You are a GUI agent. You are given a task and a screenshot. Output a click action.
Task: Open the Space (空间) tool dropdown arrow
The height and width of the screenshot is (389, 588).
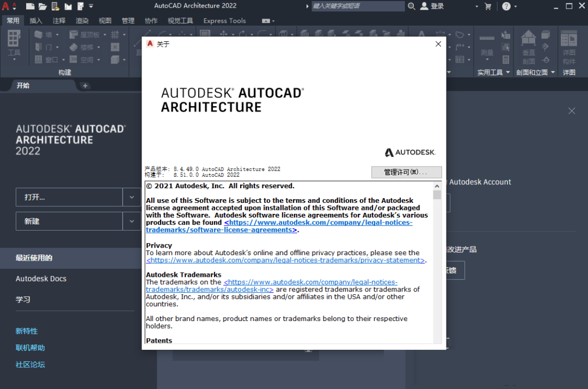point(98,60)
